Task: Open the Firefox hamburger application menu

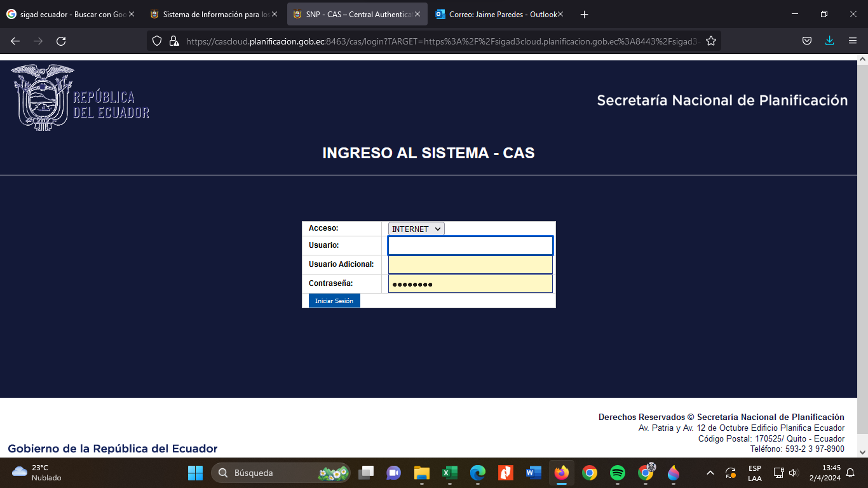Action: [853, 41]
